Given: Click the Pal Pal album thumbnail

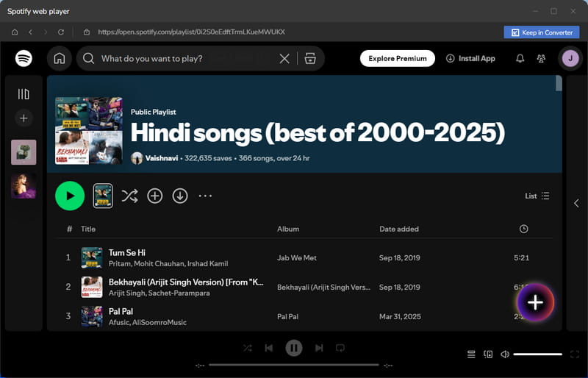Looking at the screenshot, I should click(92, 316).
